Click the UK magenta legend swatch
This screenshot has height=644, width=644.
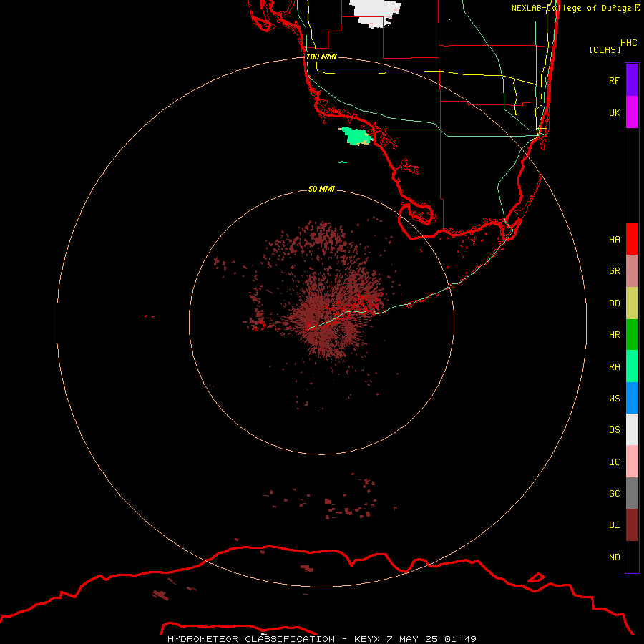(x=632, y=112)
